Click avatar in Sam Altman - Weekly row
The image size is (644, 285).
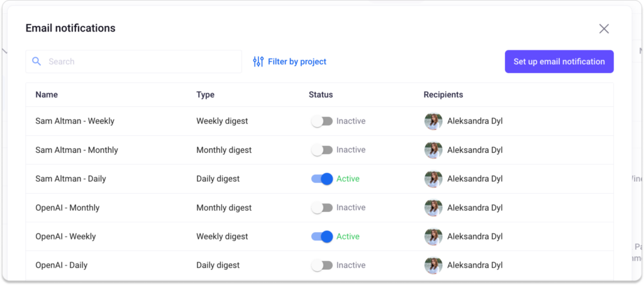pos(433,121)
